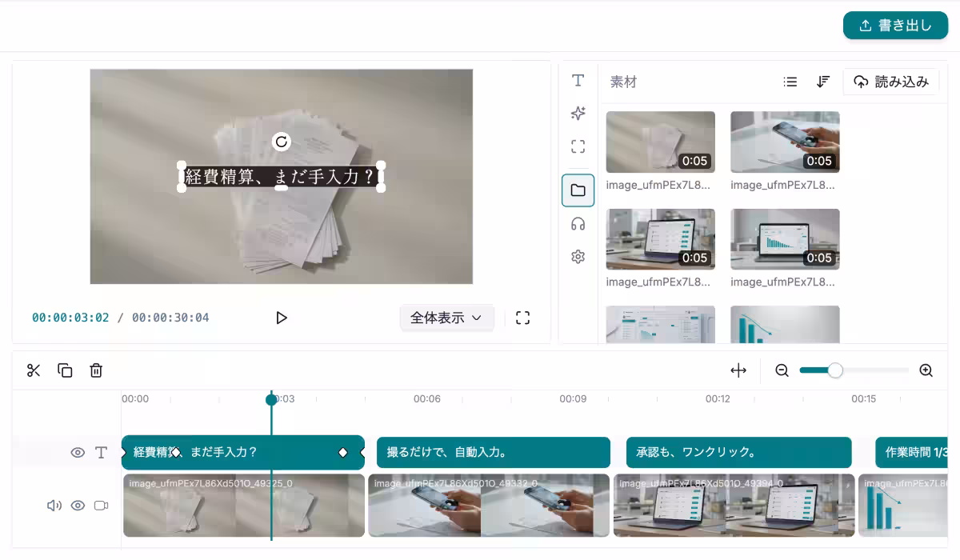Screen dimensions: 960x560
Task: Select video clip image_ufmPEx7L86Xd501O_49325_0
Action: coord(244,506)
